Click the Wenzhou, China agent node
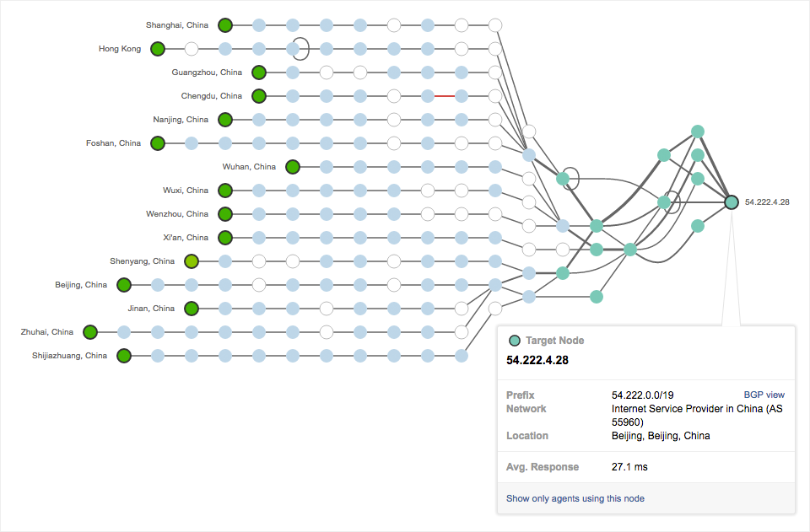Viewport: 810px width, 532px height. pos(225,214)
